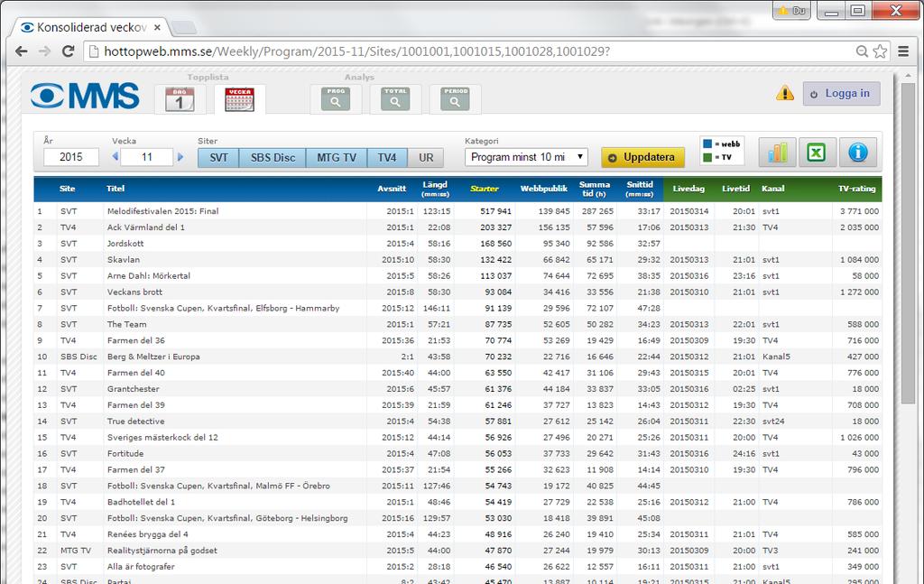Sort by the Avsnitt column header
924x584 pixels.
pos(392,189)
